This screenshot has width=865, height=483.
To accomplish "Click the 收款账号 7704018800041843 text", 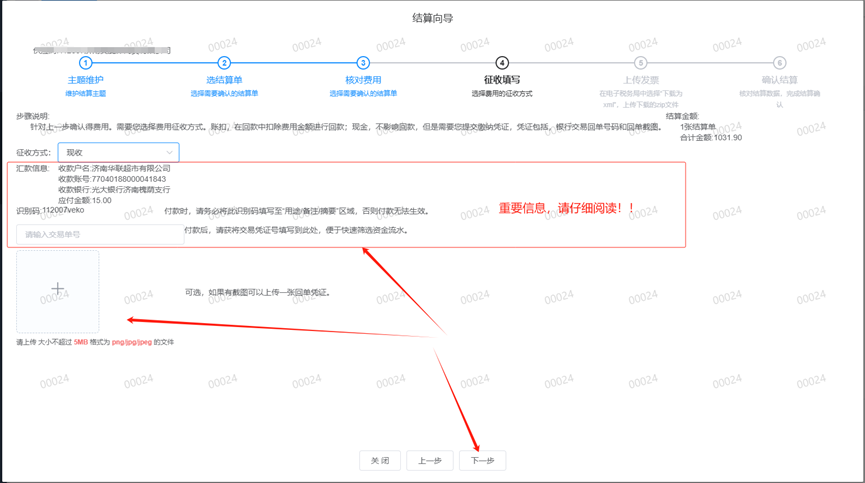I will tap(112, 179).
